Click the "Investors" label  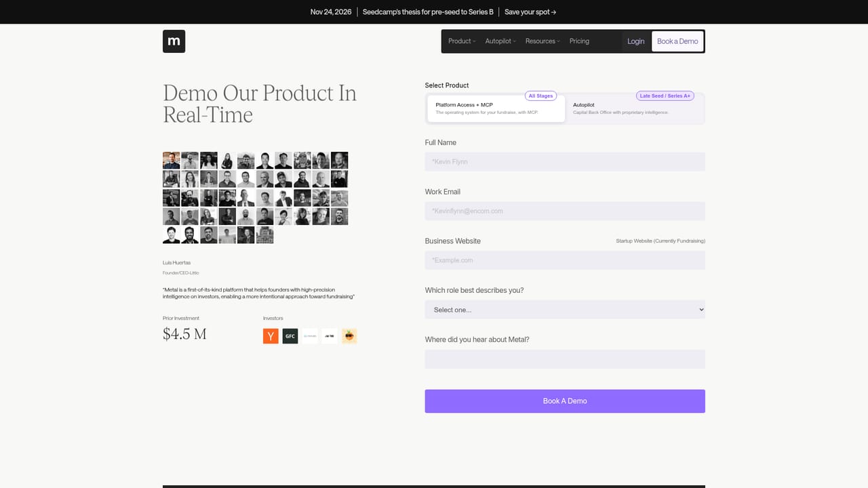click(x=273, y=319)
